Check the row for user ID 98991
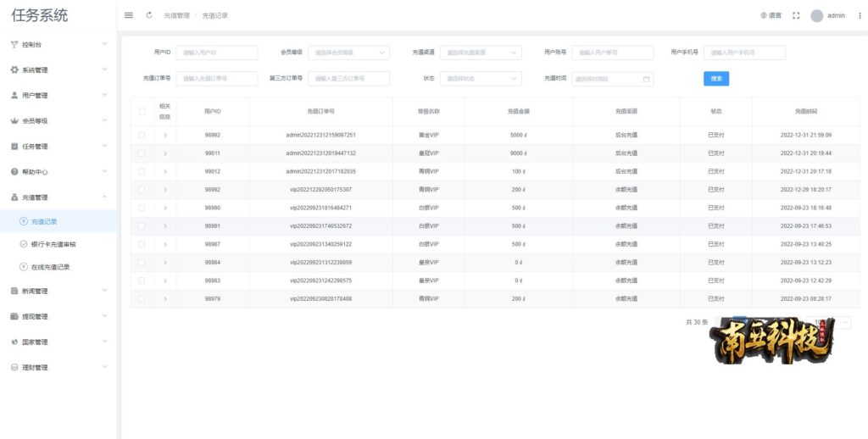The image size is (868, 439). coord(142,226)
